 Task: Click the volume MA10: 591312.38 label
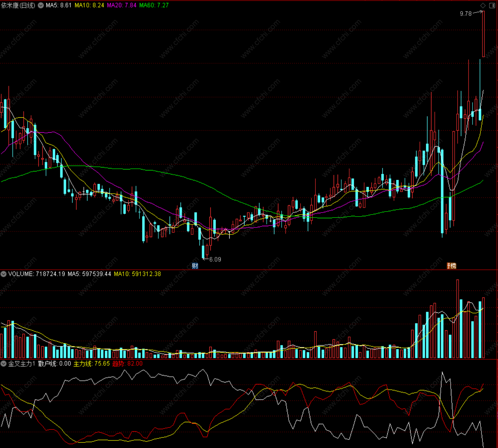click(138, 274)
